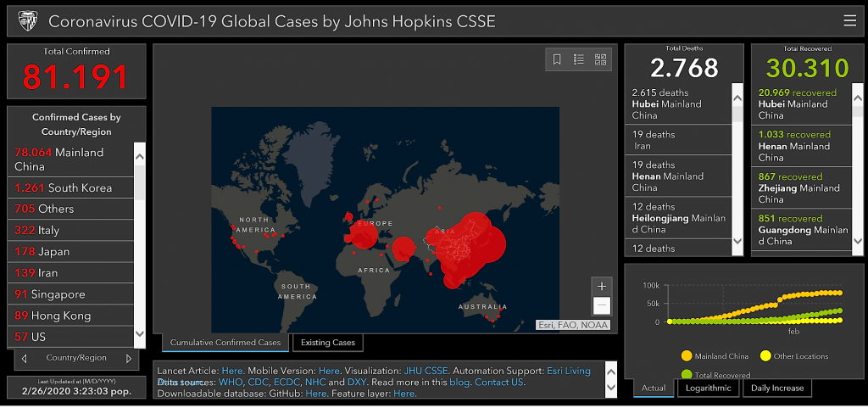The image size is (868, 408).
Task: Go to previous Country/Region list page
Action: click(x=24, y=359)
